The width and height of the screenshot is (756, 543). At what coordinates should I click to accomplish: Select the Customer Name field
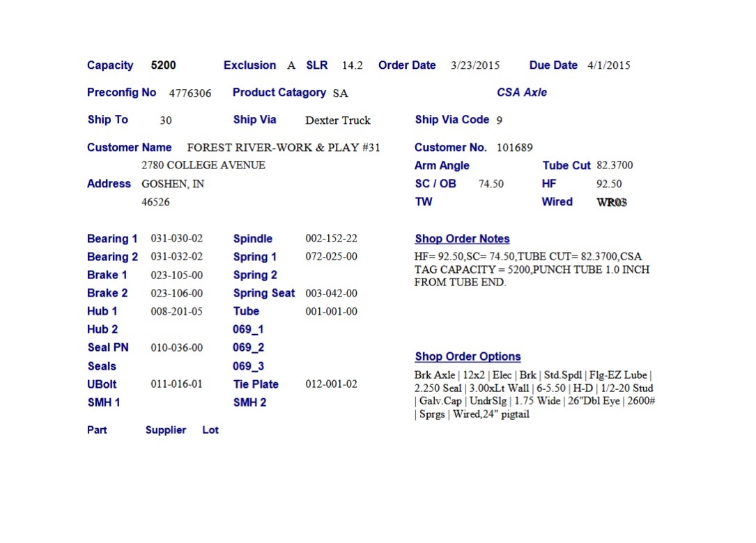[284, 148]
